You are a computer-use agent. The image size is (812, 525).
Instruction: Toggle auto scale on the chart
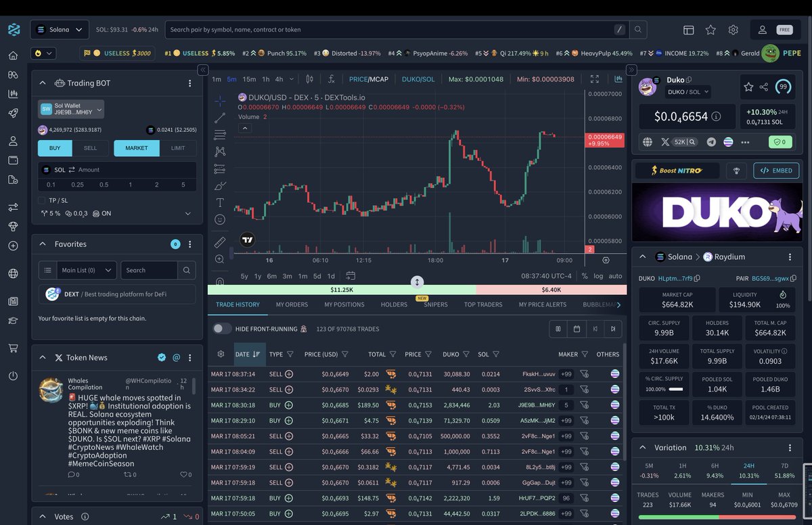[x=615, y=276]
